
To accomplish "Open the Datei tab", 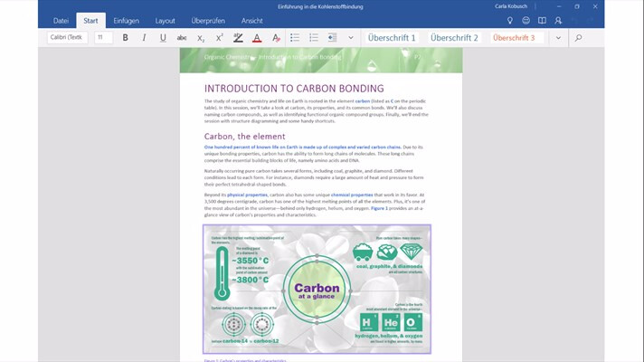I will tap(61, 21).
